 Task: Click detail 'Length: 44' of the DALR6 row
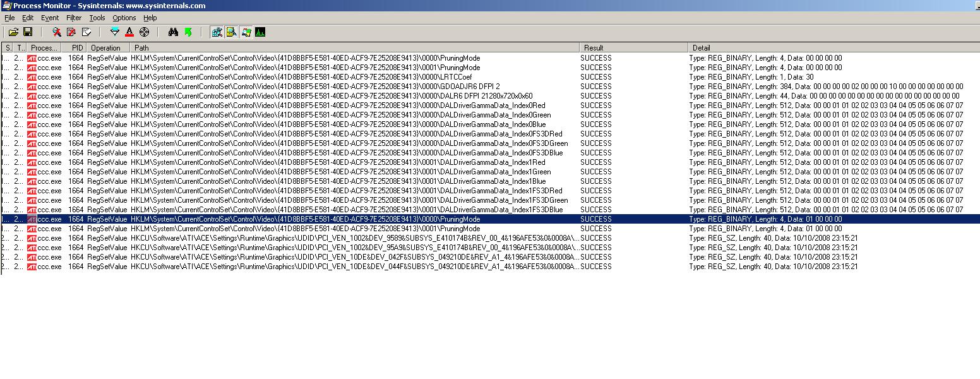pos(771,96)
